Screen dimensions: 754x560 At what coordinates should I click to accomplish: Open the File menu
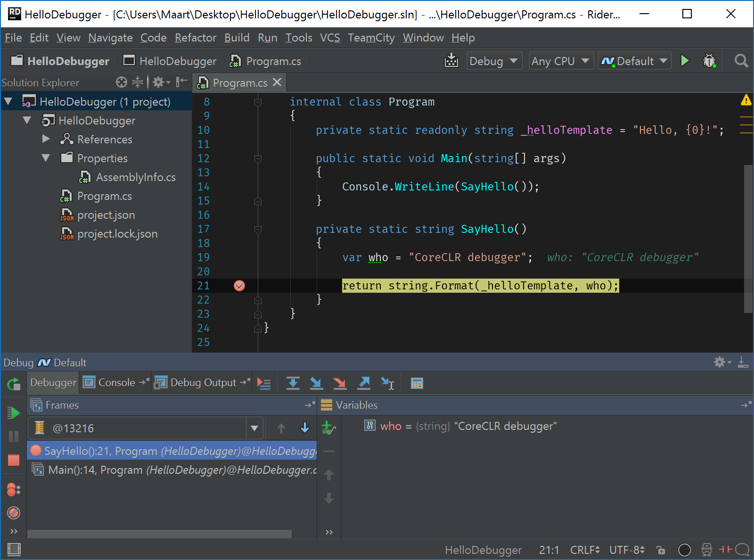tap(13, 38)
